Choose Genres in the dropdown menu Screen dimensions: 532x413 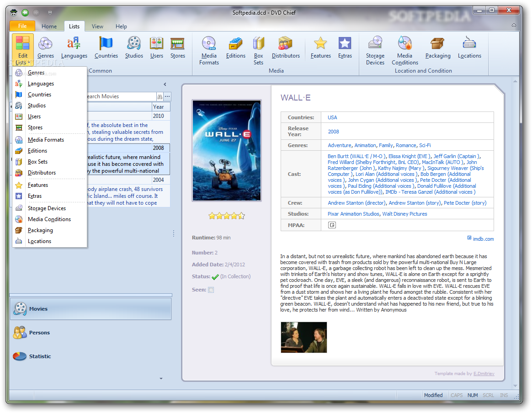(49, 73)
